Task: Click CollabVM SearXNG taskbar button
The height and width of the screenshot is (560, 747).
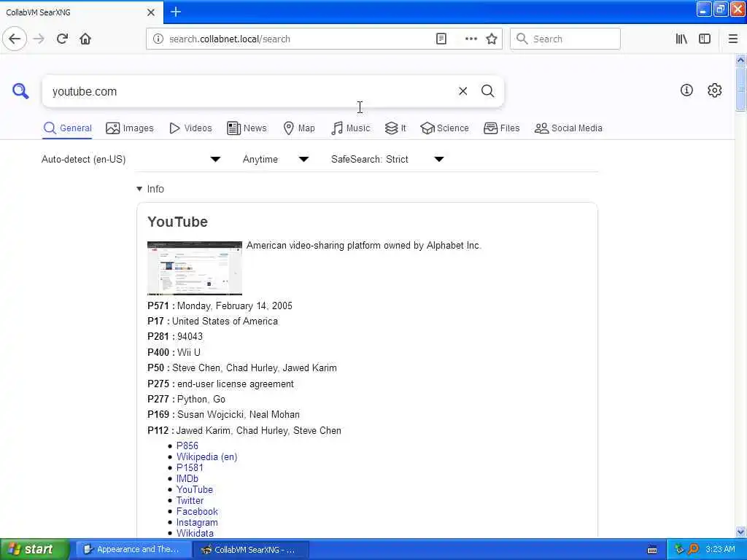Action: pyautogui.click(x=251, y=550)
